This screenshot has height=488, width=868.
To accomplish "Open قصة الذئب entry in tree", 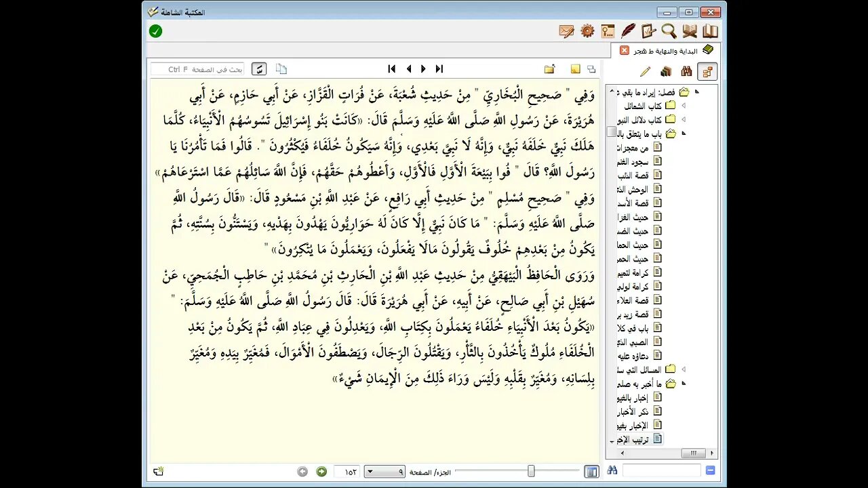I will pyautogui.click(x=639, y=175).
